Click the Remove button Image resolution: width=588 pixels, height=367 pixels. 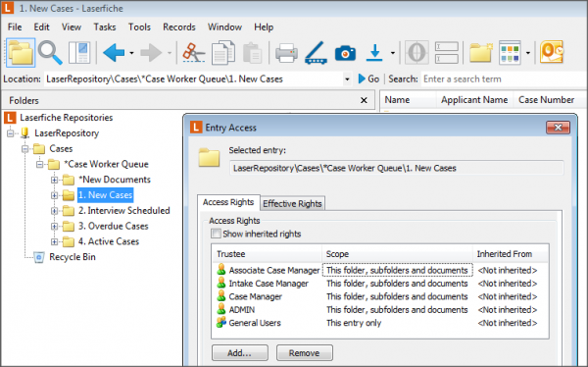[x=304, y=352]
